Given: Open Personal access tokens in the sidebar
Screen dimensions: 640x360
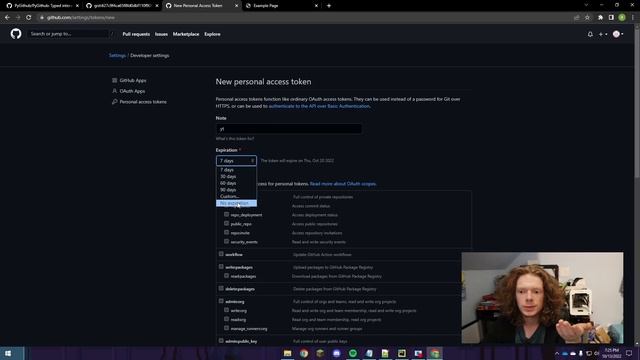Looking at the screenshot, I should tap(143, 102).
